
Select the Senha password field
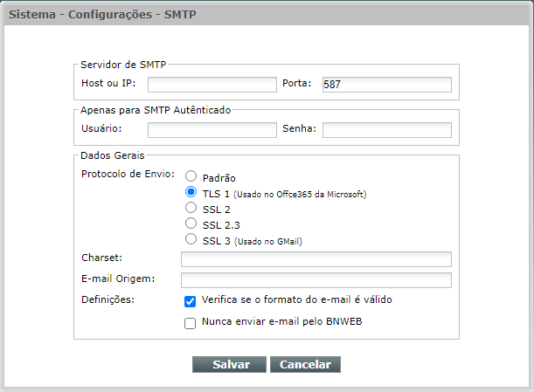pos(387,130)
